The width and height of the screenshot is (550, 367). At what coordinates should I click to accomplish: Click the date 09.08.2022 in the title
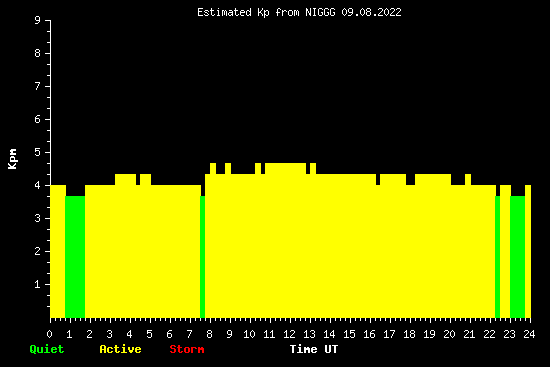pos(371,12)
